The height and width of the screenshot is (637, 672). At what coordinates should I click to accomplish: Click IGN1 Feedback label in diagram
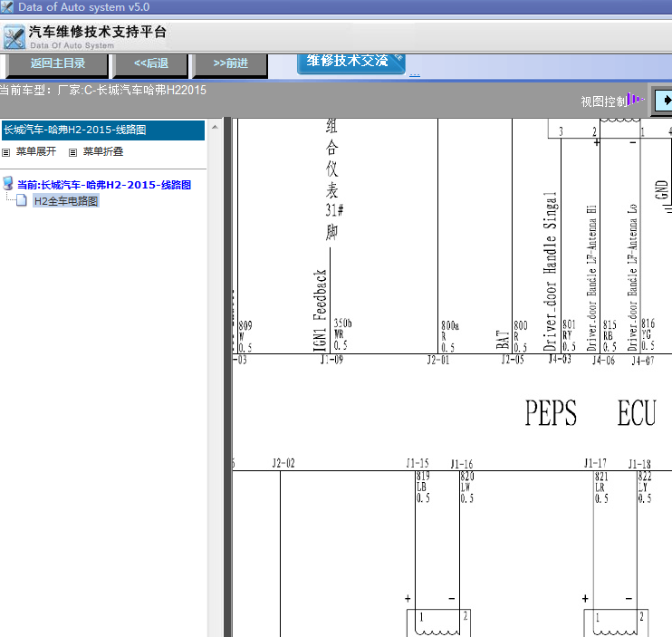pos(320,311)
